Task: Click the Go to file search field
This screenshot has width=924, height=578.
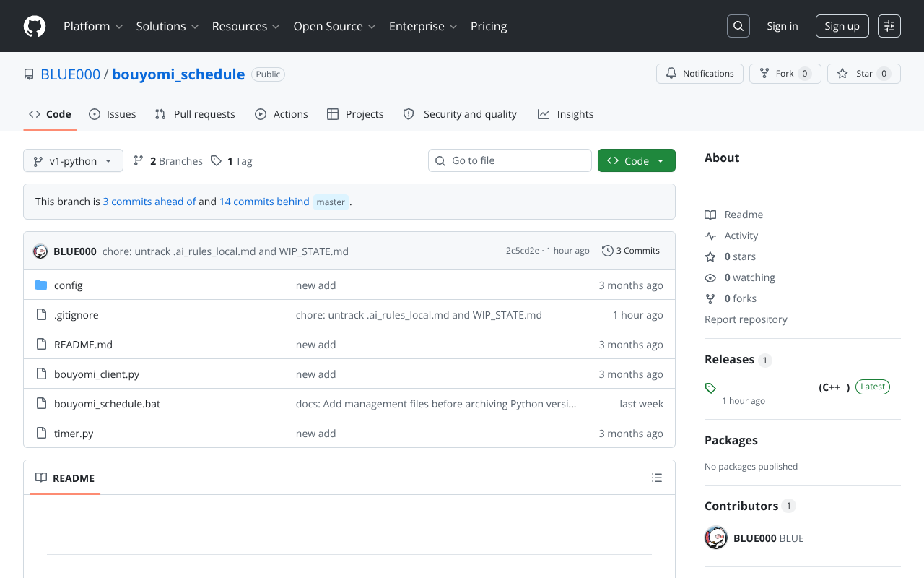Action: (x=510, y=160)
